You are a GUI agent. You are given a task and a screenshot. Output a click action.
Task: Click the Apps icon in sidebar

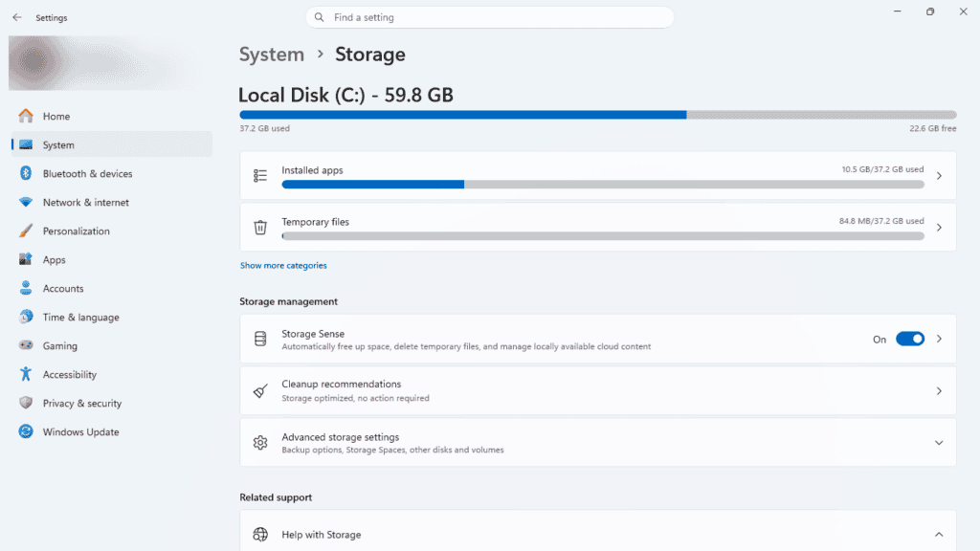pyautogui.click(x=26, y=259)
